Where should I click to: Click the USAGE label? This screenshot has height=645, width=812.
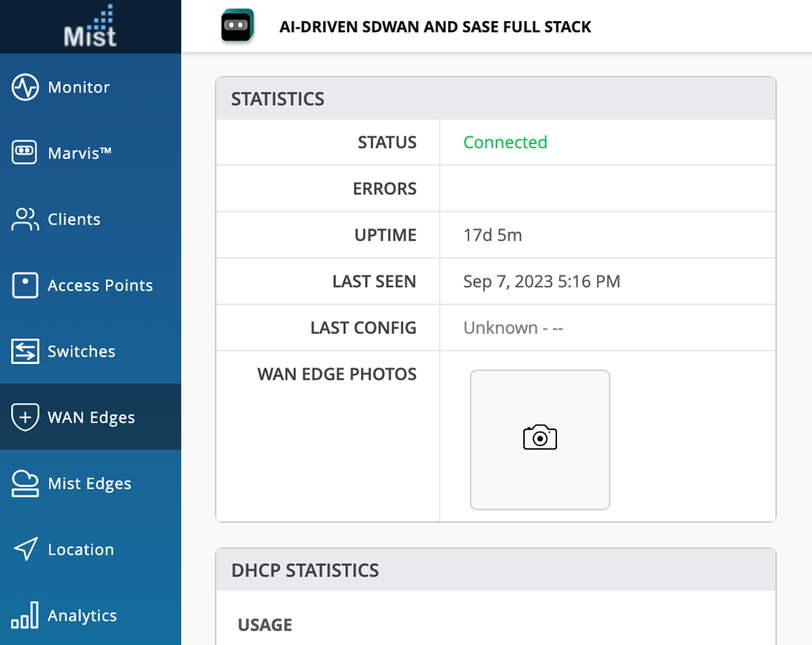pyautogui.click(x=265, y=625)
